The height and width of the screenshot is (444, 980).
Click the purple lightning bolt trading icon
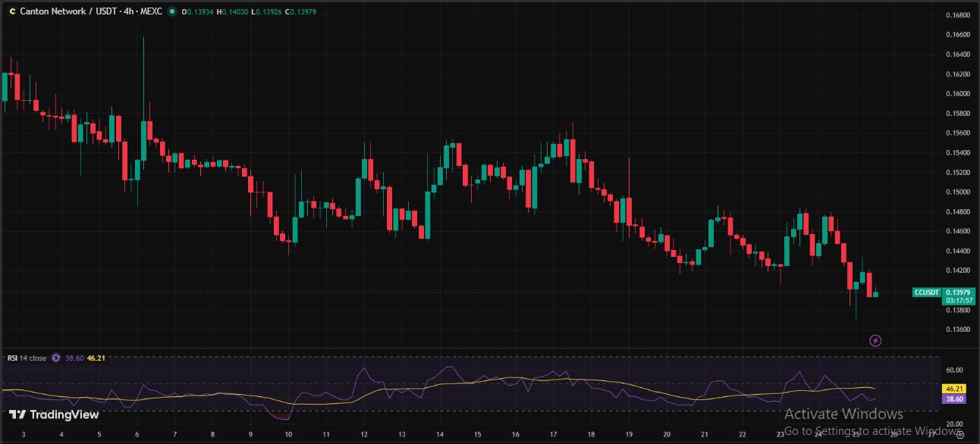875,340
